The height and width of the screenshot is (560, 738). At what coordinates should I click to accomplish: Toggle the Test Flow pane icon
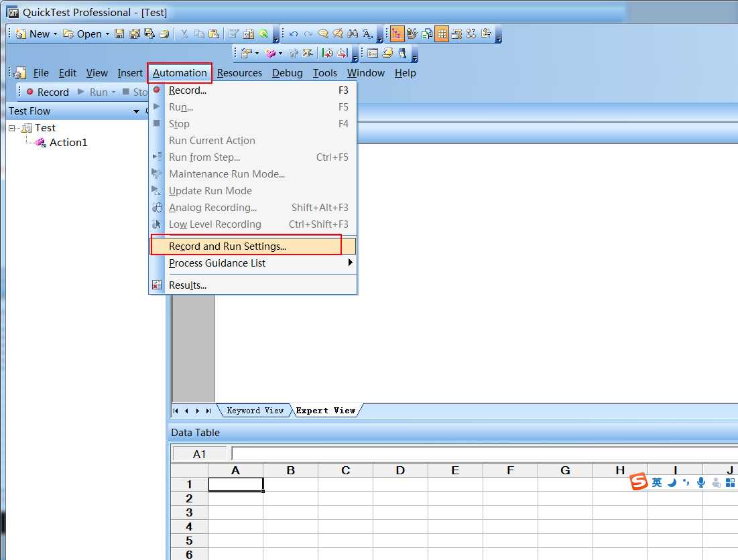[x=397, y=34]
